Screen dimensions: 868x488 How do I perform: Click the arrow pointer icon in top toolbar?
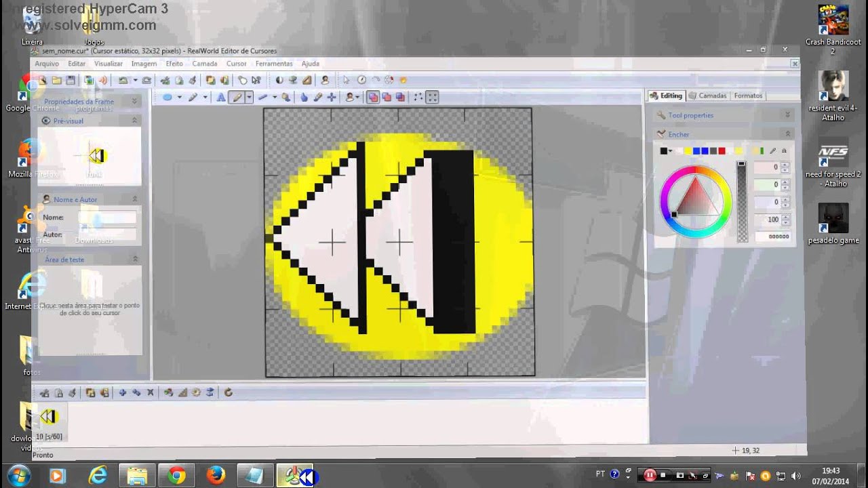click(x=347, y=80)
